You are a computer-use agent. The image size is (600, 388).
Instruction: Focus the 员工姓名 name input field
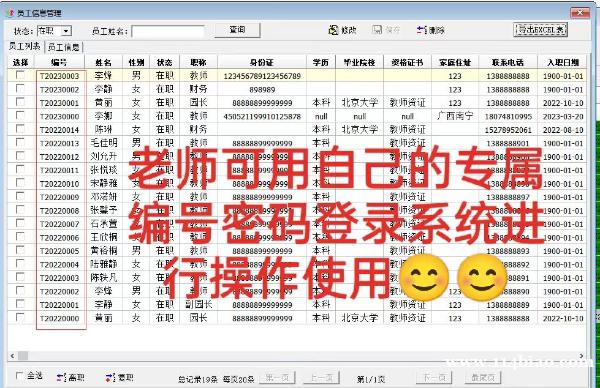(x=168, y=31)
